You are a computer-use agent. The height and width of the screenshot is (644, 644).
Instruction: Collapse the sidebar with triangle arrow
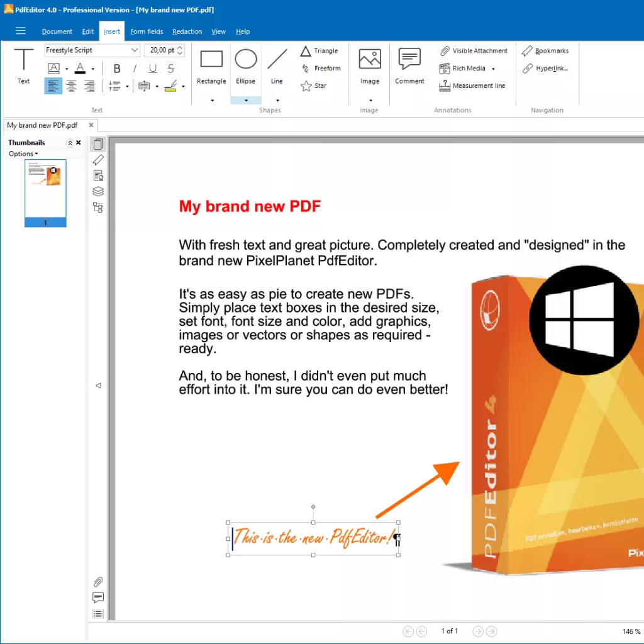click(x=99, y=386)
